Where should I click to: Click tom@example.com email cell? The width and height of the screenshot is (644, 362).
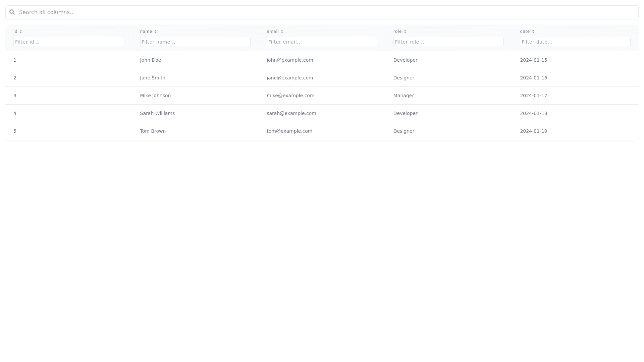point(289,131)
